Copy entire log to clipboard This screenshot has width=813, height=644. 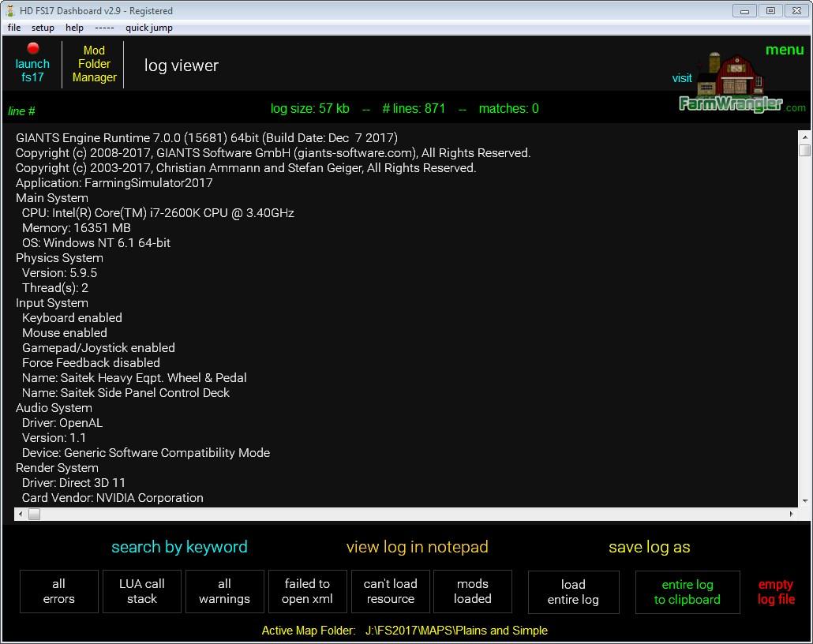click(687, 592)
